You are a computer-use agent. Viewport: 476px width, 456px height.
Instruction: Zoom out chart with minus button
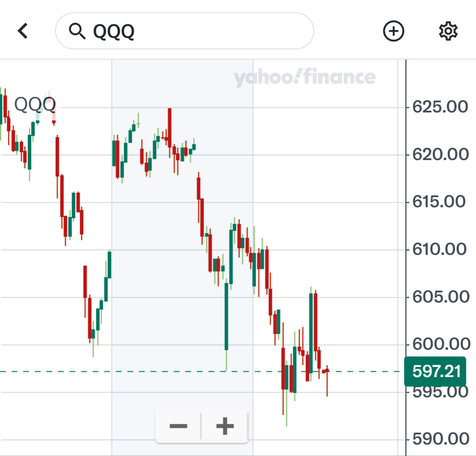tap(178, 426)
